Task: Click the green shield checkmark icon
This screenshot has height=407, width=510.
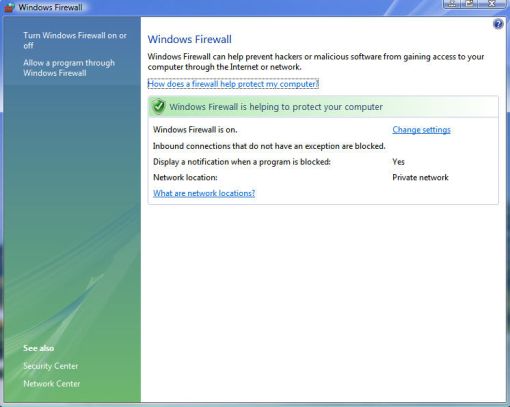Action: pos(158,107)
